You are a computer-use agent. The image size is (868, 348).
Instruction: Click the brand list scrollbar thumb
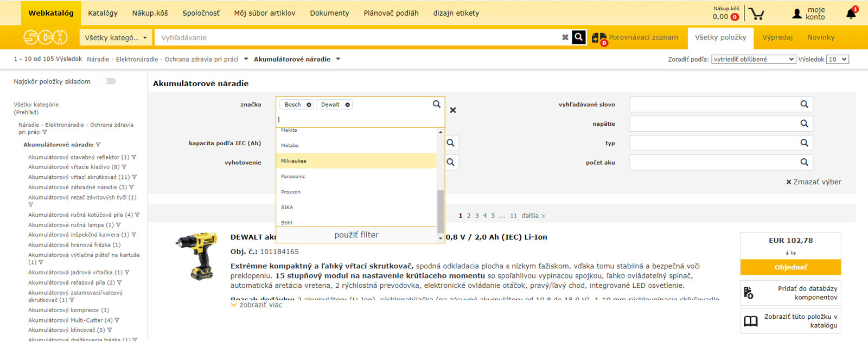441,211
